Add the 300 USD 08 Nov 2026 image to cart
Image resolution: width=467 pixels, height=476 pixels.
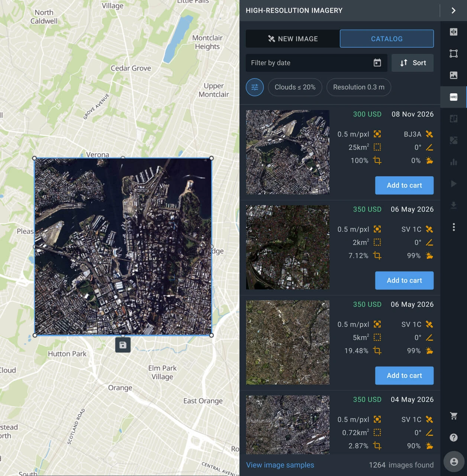[404, 185]
